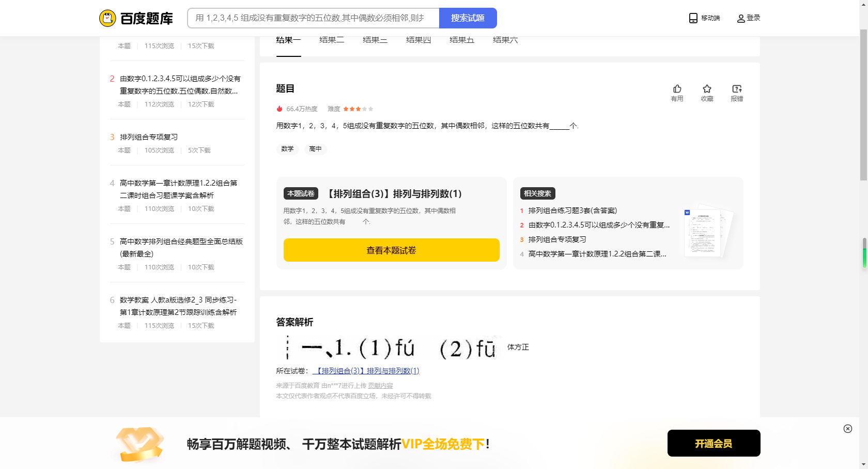868x469 pixels.
Task: Click related search 排列组合练习题3套(含答案)
Action: point(572,210)
